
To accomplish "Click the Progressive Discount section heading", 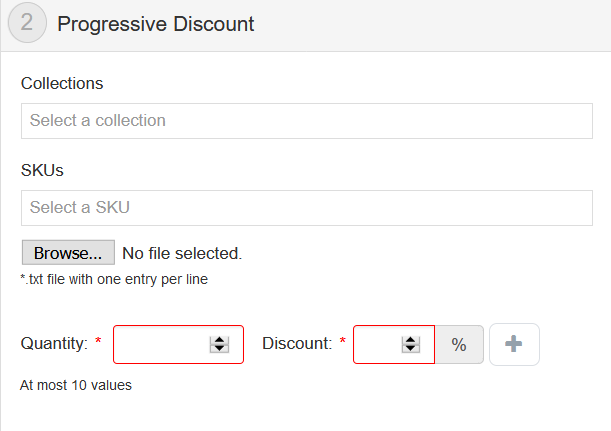I will pyautogui.click(x=156, y=24).
